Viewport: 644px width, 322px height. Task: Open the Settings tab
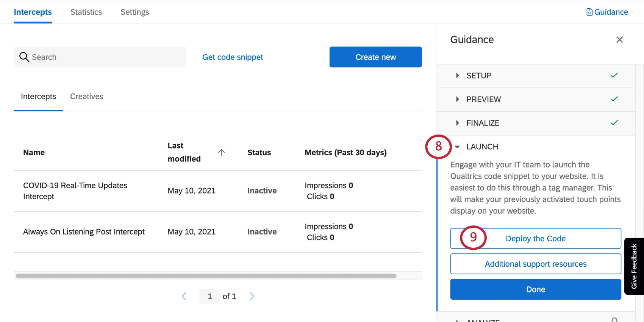pos(134,12)
